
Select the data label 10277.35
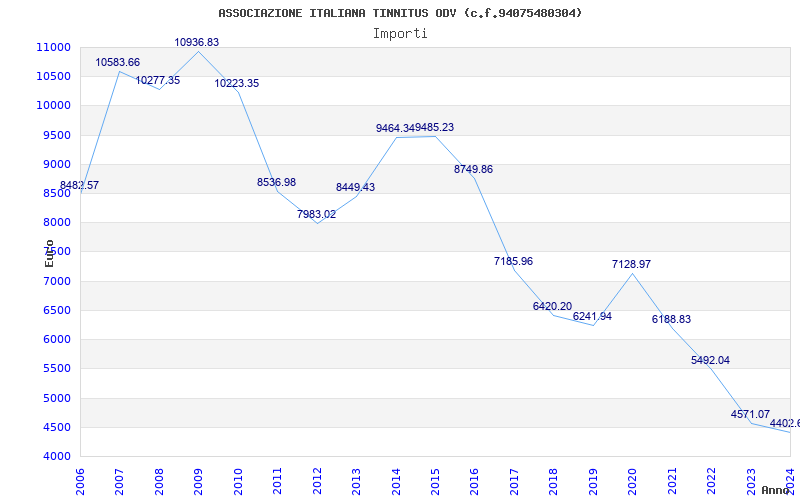click(158, 80)
